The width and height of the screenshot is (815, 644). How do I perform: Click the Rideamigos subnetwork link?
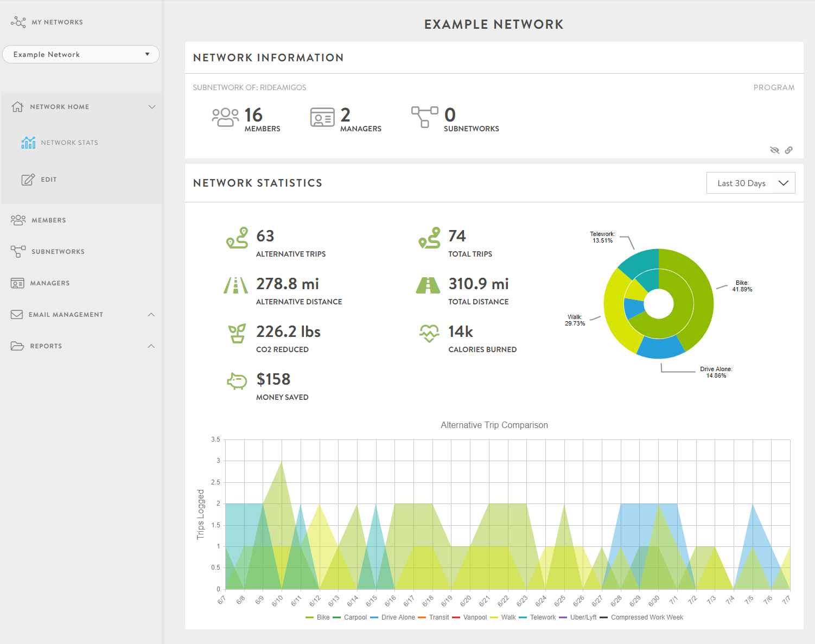[284, 87]
